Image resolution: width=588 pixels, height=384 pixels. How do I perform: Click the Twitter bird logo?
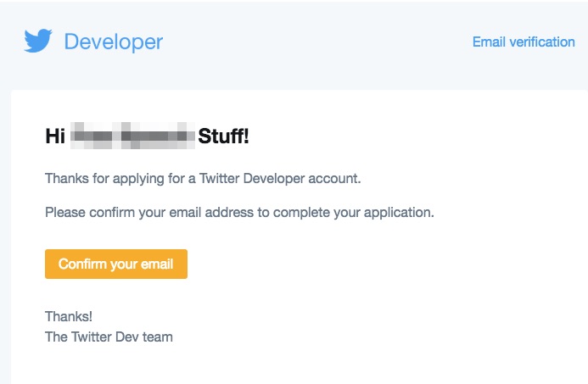[38, 41]
